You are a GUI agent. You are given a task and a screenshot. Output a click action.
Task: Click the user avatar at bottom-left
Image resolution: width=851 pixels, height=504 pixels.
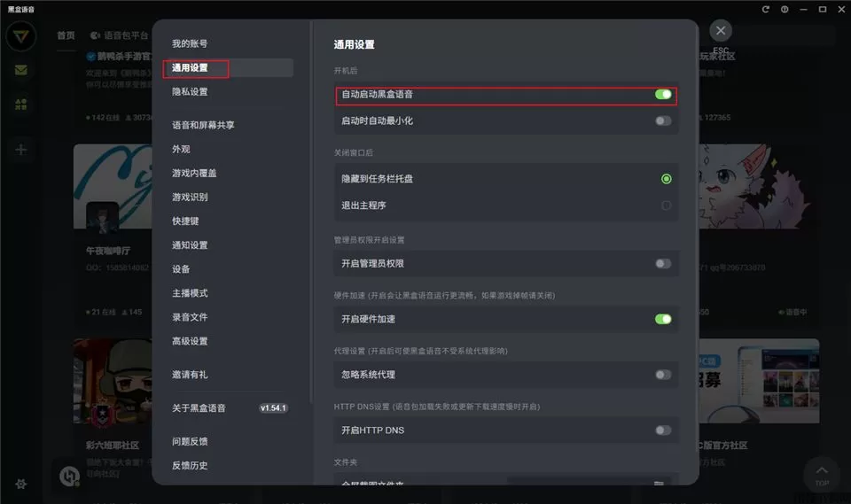click(69, 476)
